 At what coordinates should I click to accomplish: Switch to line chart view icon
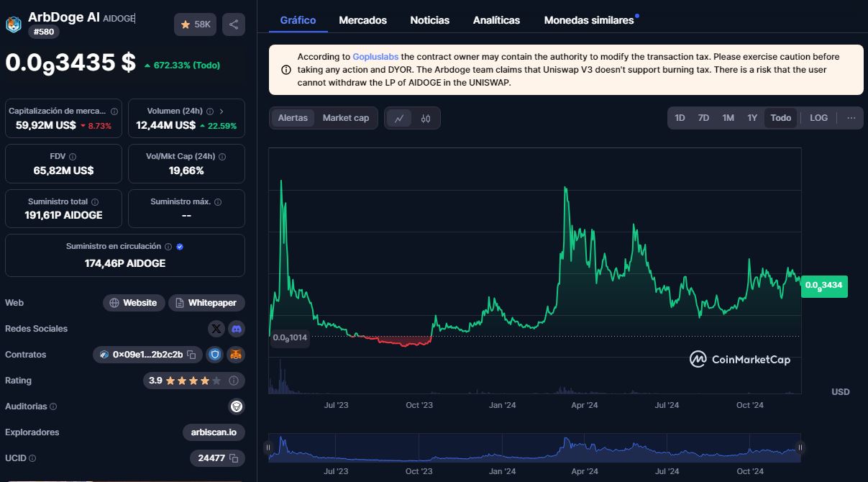[399, 118]
